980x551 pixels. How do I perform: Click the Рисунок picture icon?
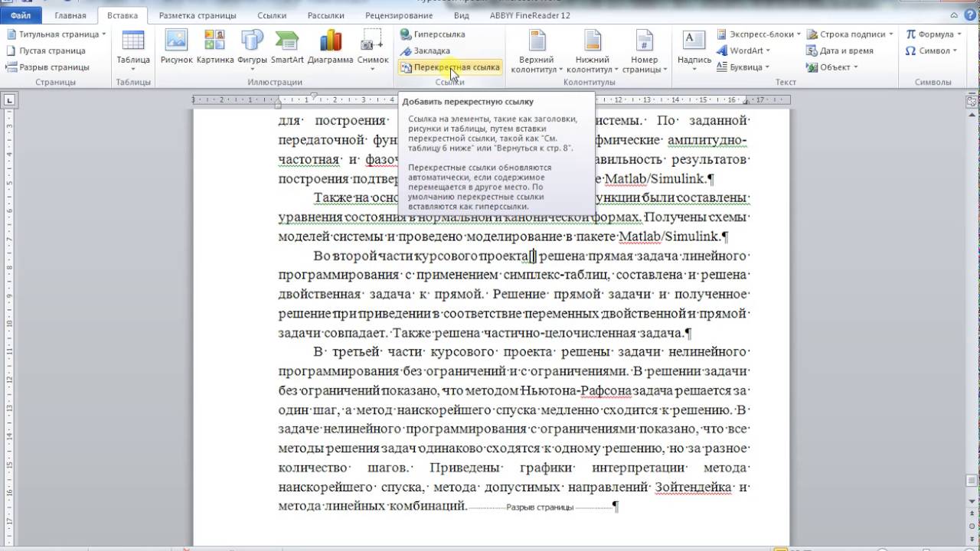(176, 47)
